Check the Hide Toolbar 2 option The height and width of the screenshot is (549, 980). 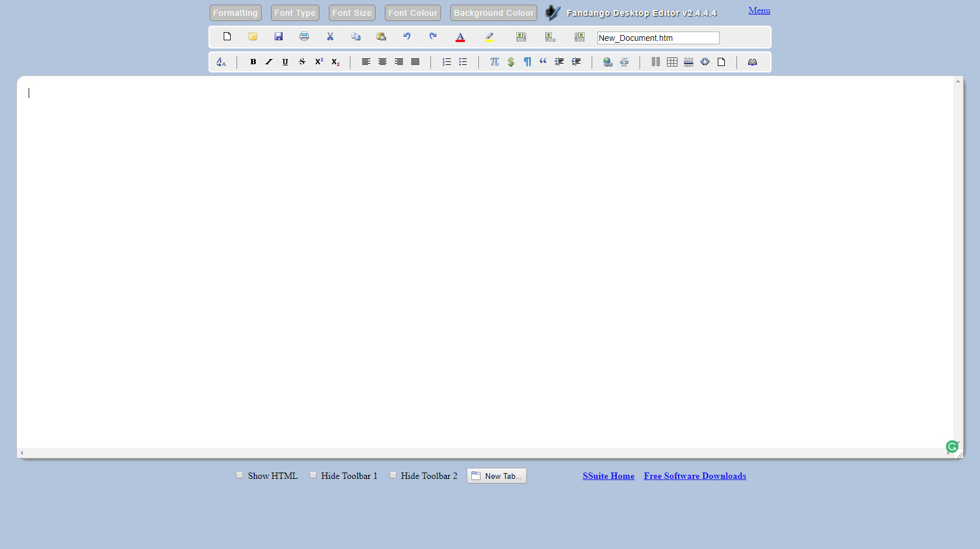point(393,475)
